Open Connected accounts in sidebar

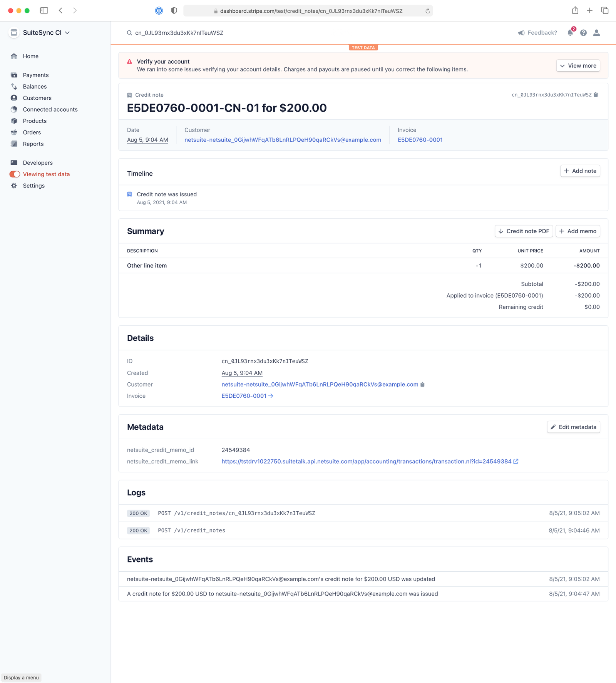click(50, 109)
